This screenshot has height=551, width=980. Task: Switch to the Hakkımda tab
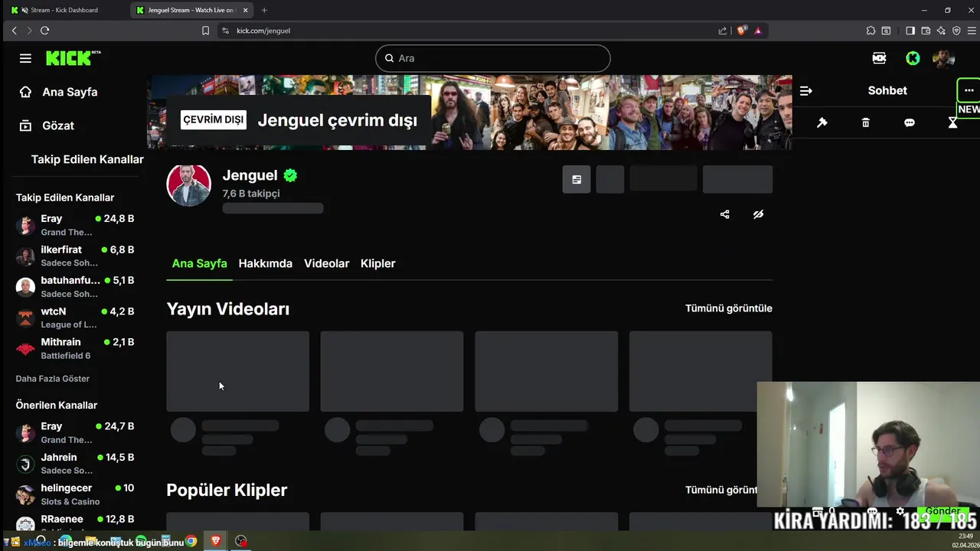(266, 263)
